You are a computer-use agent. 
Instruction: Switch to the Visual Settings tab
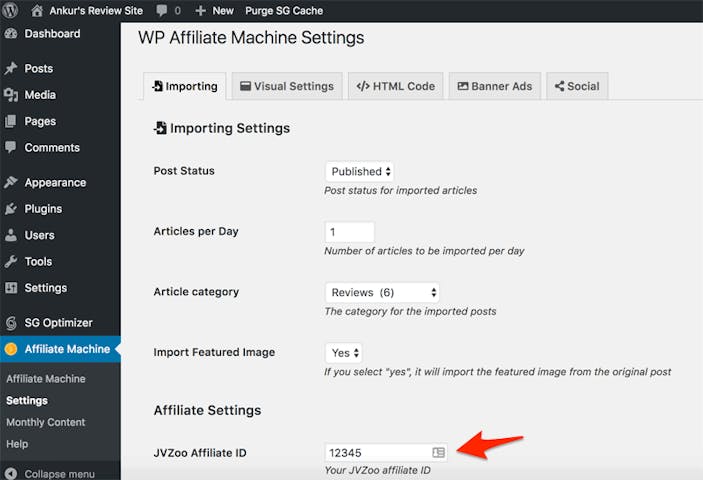pyautogui.click(x=287, y=86)
